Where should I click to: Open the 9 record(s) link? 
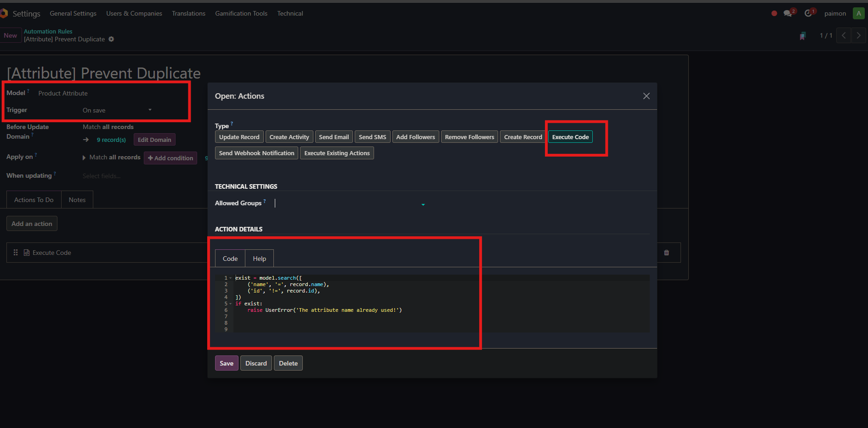pyautogui.click(x=111, y=140)
